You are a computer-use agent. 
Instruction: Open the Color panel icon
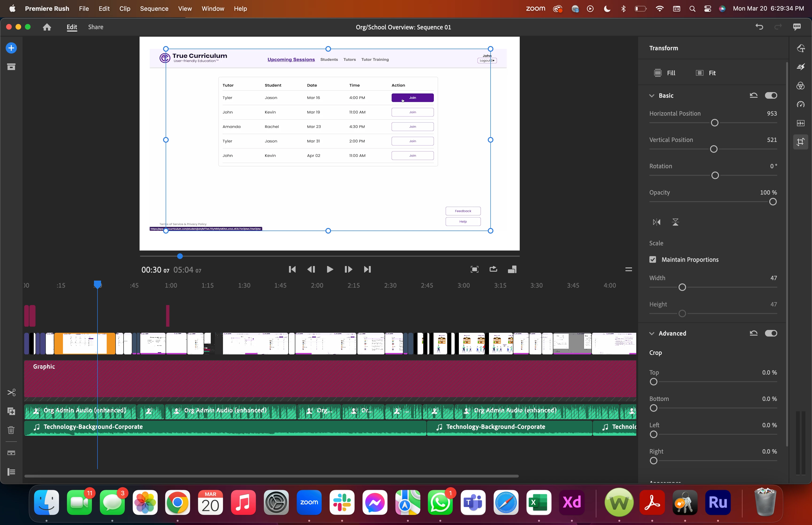pos(800,86)
